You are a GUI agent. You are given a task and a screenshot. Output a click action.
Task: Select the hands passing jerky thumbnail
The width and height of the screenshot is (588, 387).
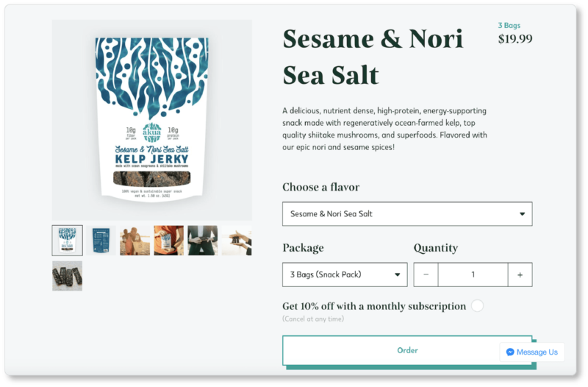pos(237,241)
